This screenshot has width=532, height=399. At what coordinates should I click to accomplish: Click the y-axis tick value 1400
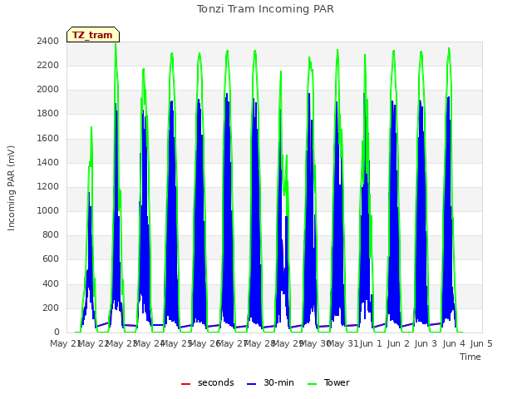point(48,163)
